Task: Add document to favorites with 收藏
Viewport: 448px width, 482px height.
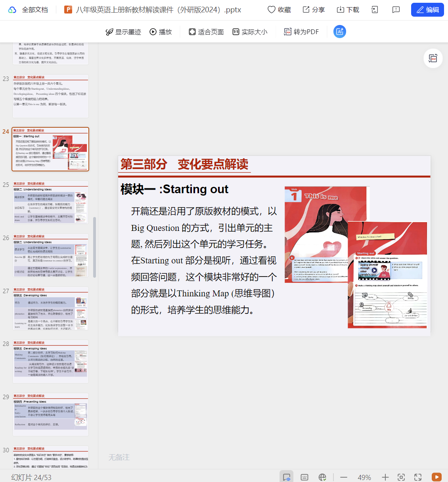Action: point(279,10)
